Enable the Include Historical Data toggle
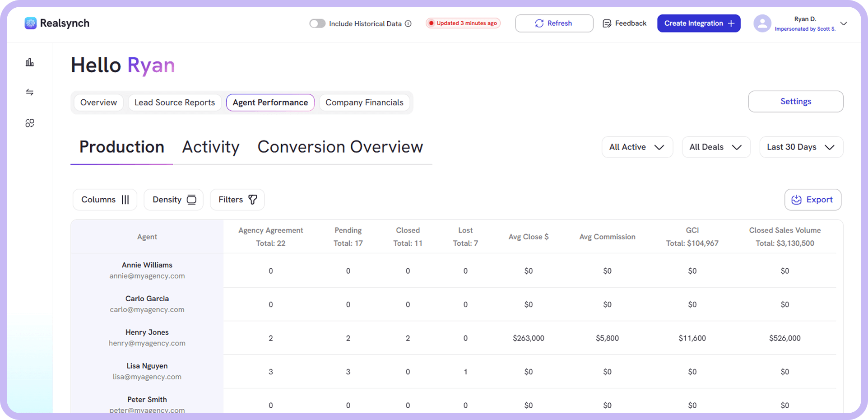Image resolution: width=868 pixels, height=420 pixels. (317, 23)
